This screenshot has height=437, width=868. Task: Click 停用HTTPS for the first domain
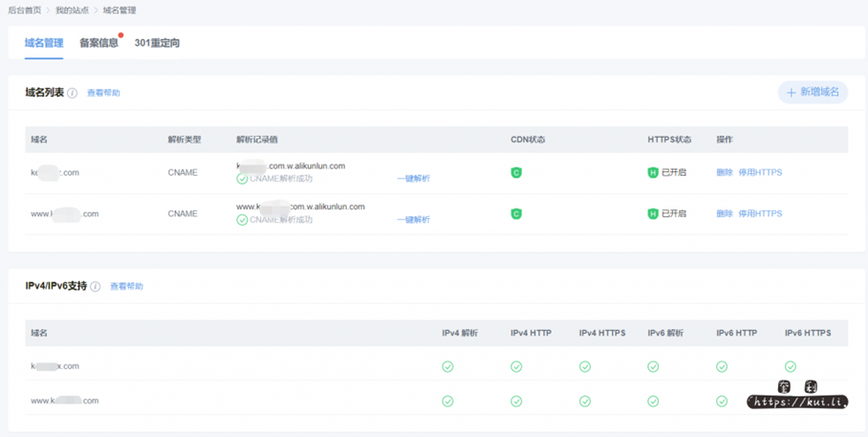(760, 173)
